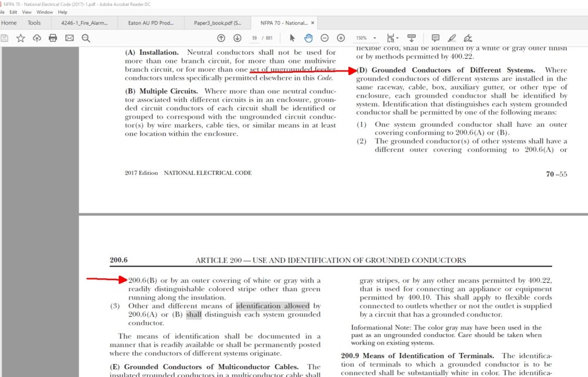Open the Edit menu
The image size is (588, 377).
(13, 12)
